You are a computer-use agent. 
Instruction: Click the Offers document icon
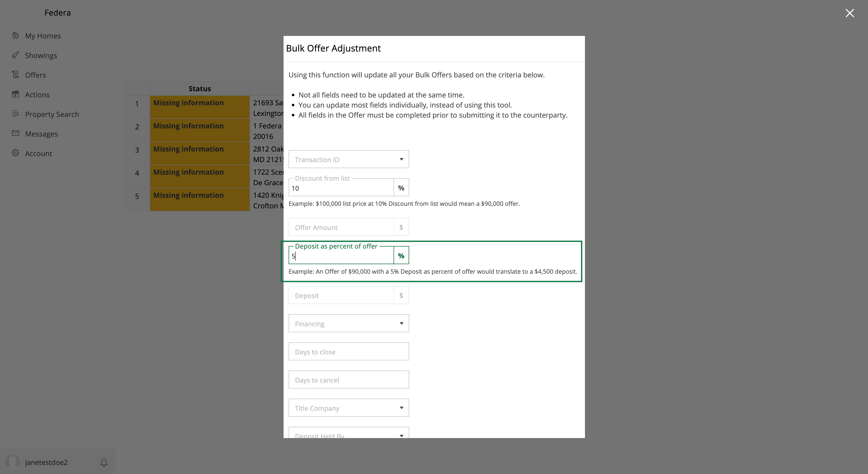click(16, 74)
